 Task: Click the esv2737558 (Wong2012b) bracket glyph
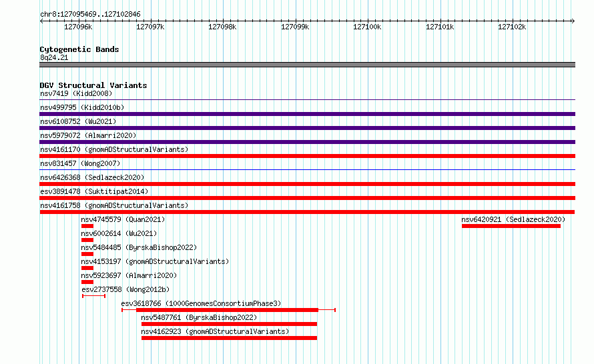[x=93, y=296]
